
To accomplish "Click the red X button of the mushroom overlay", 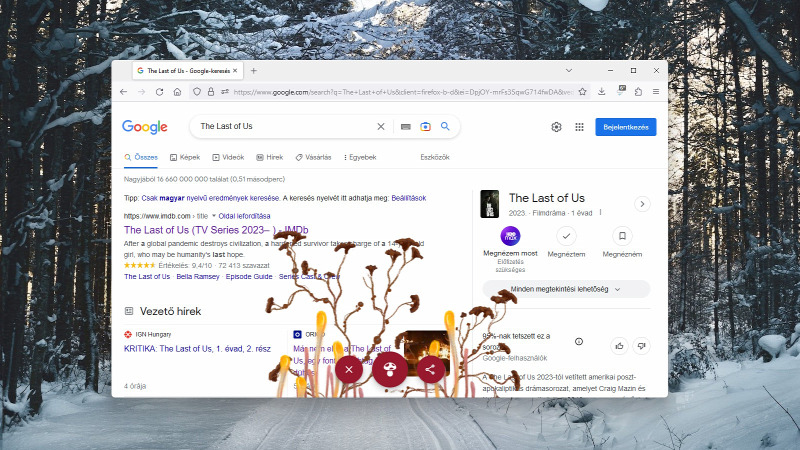I will point(349,369).
